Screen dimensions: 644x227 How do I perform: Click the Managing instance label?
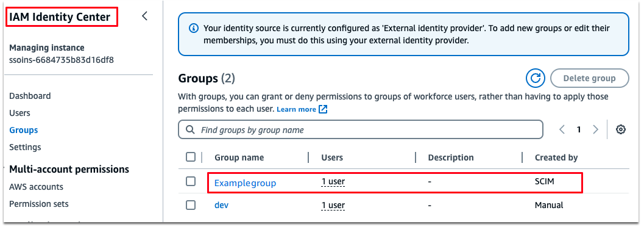(x=47, y=48)
